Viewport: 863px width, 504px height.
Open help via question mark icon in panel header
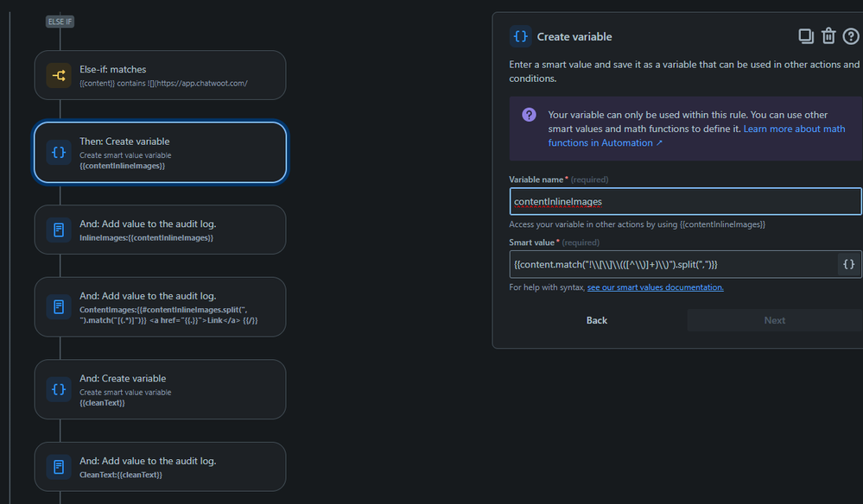click(850, 36)
